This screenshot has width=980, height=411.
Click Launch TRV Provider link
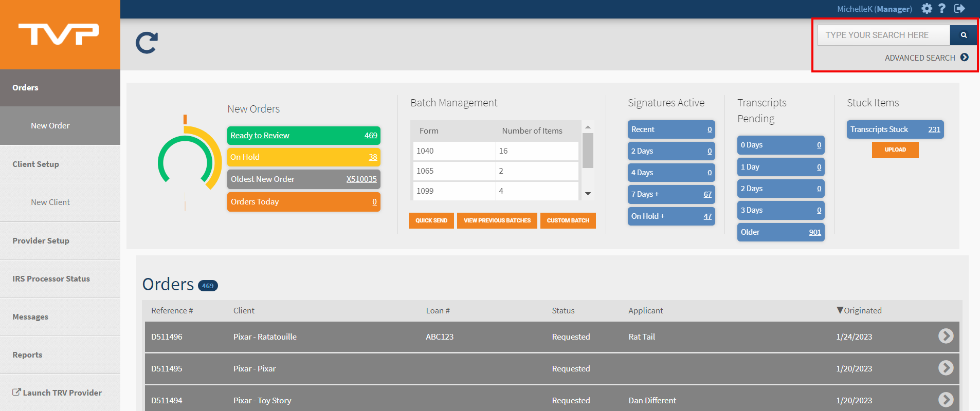tap(62, 393)
